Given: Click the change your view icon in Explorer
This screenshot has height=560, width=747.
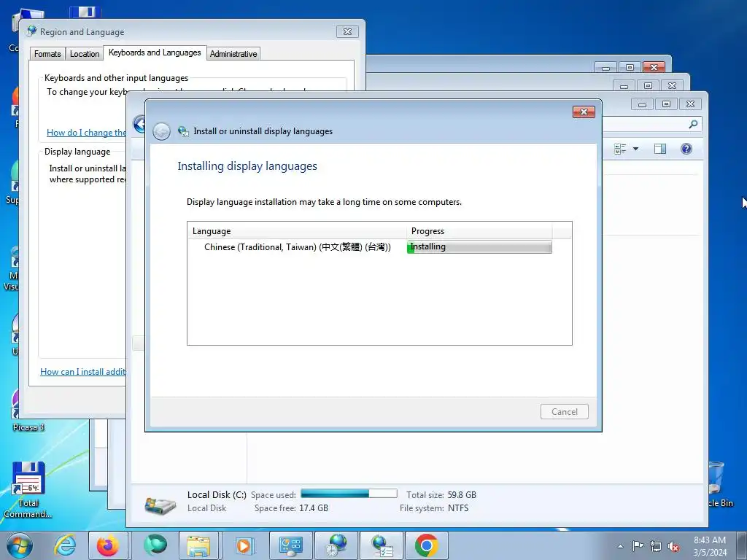Looking at the screenshot, I should tap(620, 149).
